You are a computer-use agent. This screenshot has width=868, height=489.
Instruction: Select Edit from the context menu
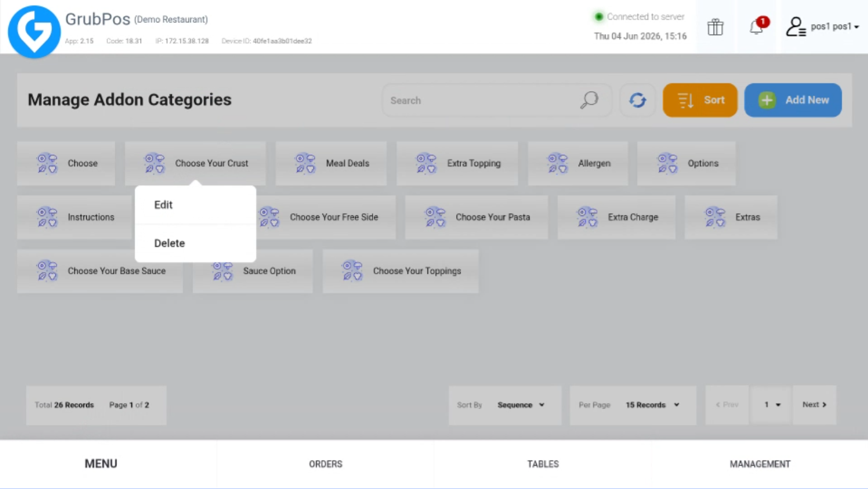tap(195, 205)
